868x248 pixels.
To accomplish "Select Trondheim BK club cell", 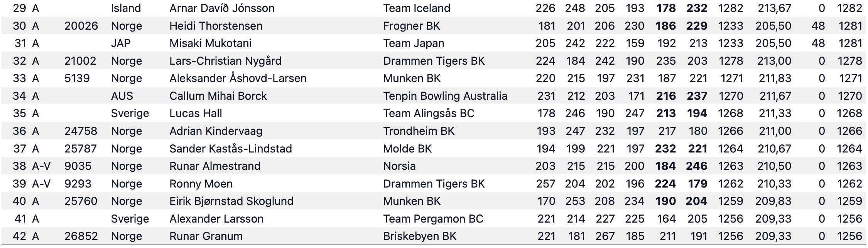I will [419, 131].
